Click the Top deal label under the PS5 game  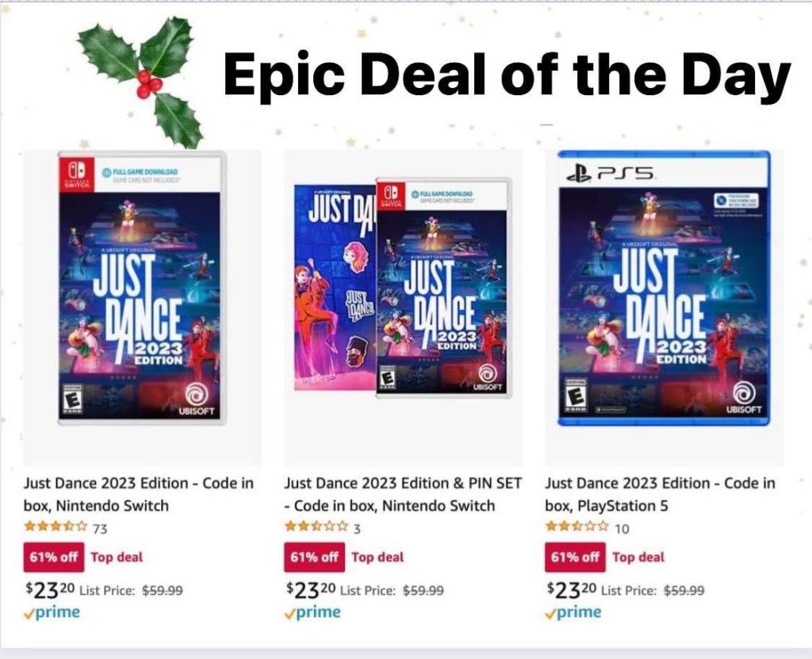638,557
